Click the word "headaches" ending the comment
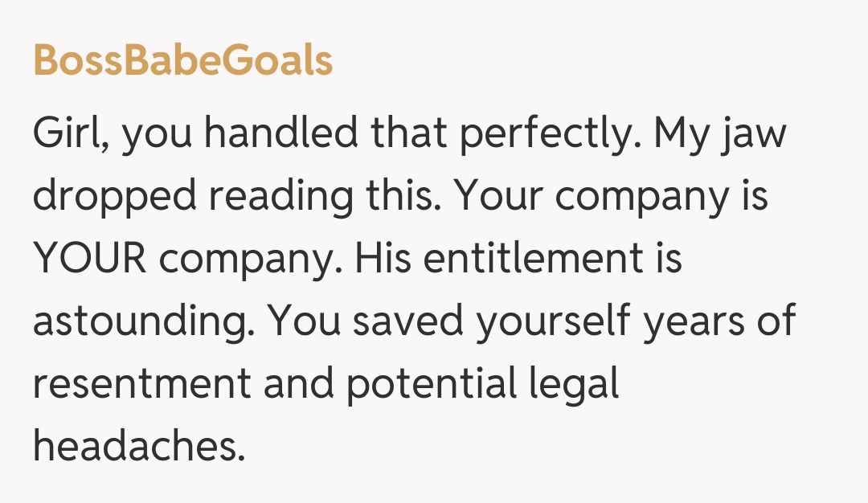 [138, 446]
